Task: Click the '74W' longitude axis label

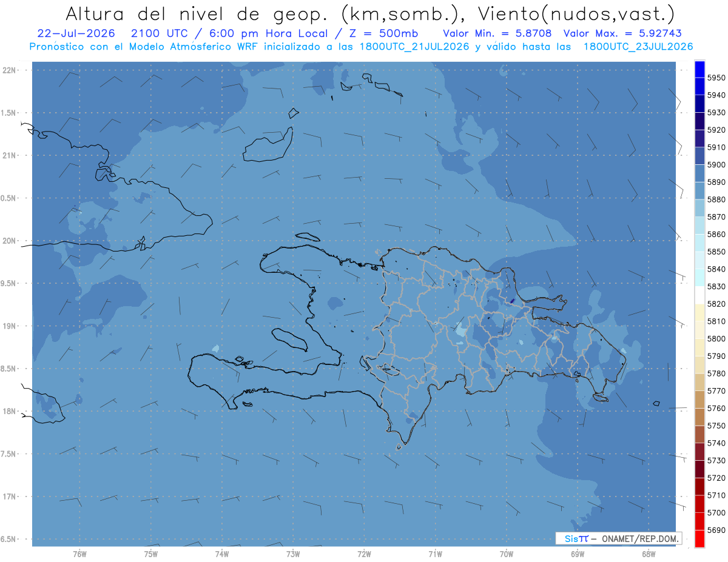Action: (x=221, y=554)
